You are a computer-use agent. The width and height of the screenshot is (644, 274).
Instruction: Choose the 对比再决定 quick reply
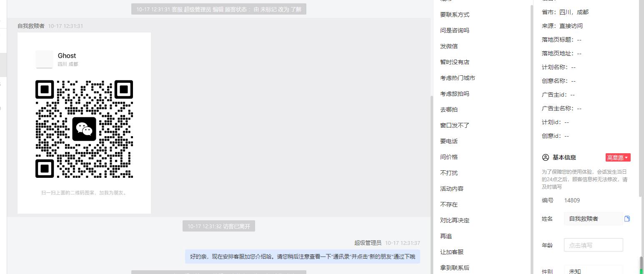[455, 220]
